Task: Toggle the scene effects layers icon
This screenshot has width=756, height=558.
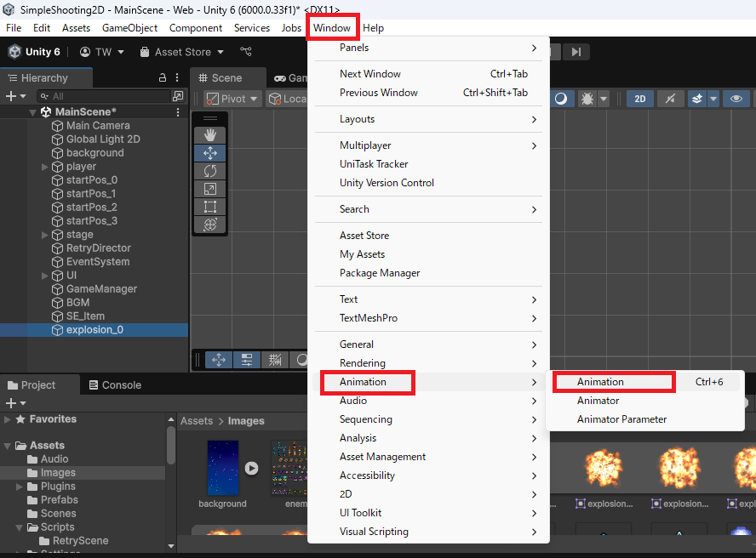Action: tap(696, 99)
